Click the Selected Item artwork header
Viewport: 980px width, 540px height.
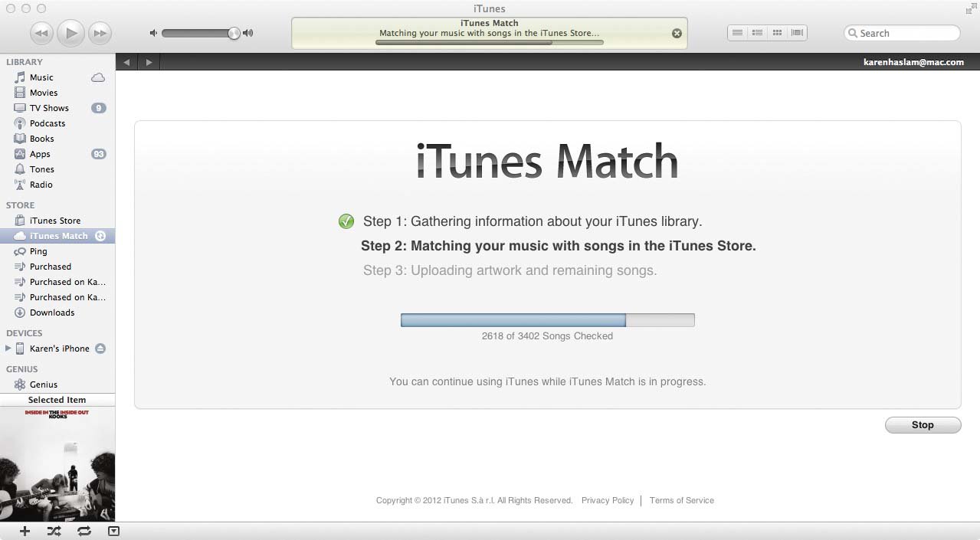click(x=57, y=400)
